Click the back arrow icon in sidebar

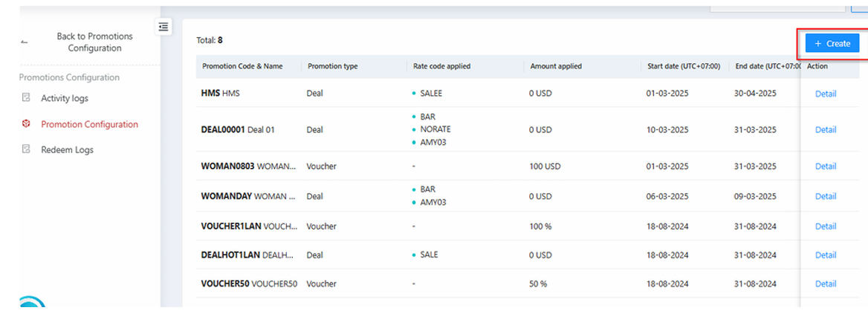[24, 42]
